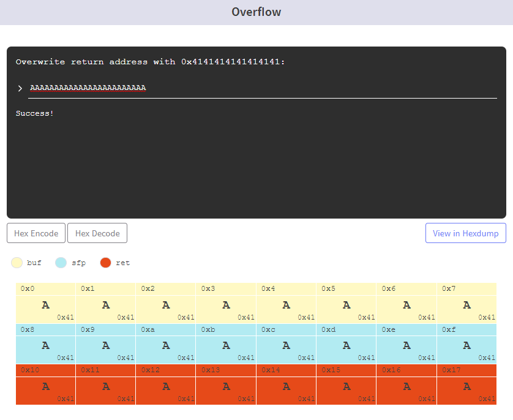Click ret cell offset 0x14
513x420 pixels.
point(286,384)
